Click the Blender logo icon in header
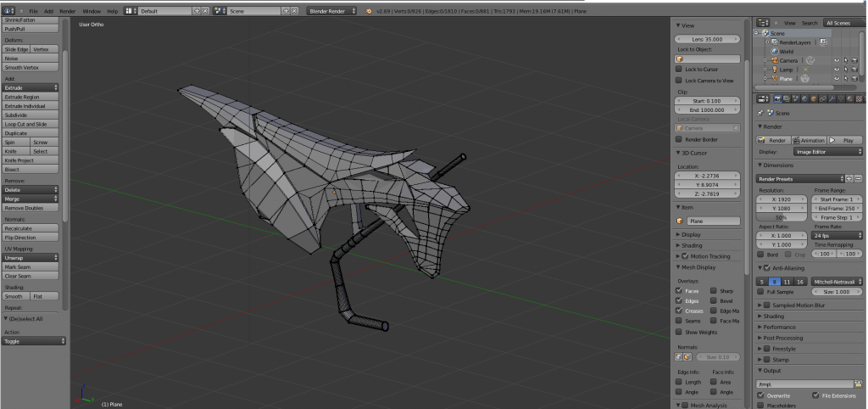This screenshot has width=868, height=409. [369, 11]
